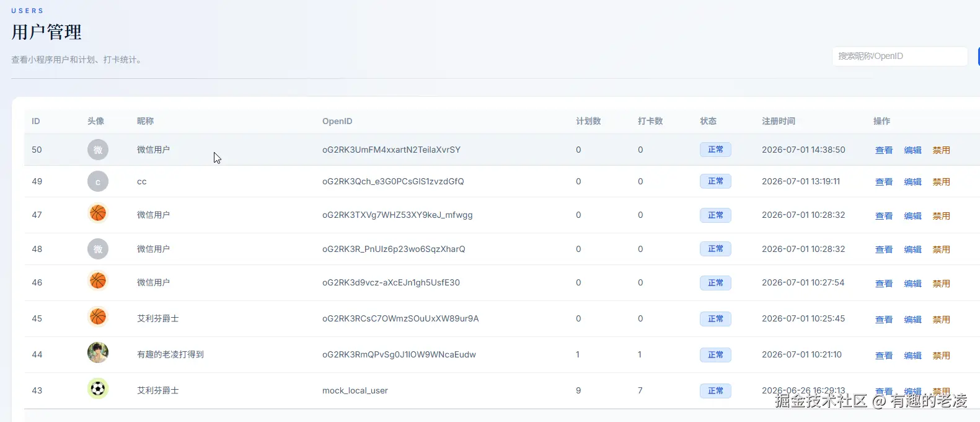Edit user ID 50
This screenshot has width=980, height=422.
(x=912, y=150)
